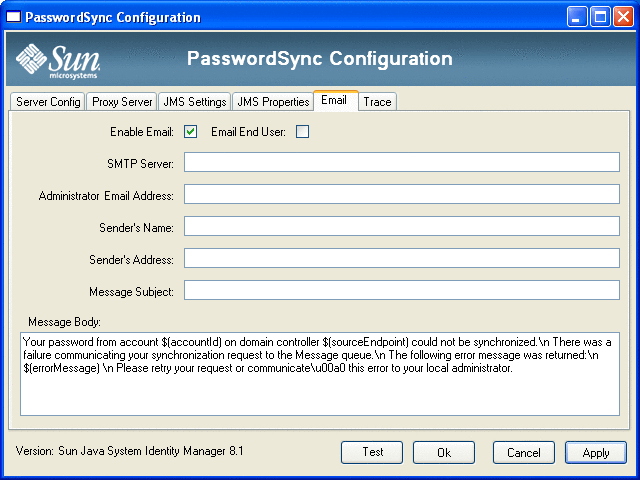The height and width of the screenshot is (480, 640).
Task: Open the Trace tab
Action: coord(377,102)
